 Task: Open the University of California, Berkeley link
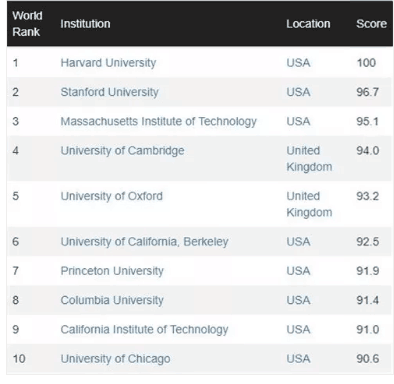[x=144, y=242]
